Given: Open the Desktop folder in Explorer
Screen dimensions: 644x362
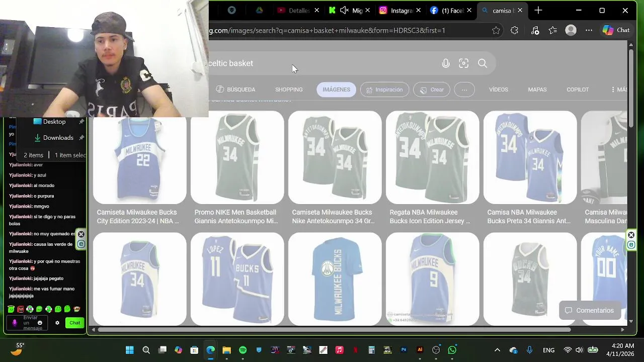Looking at the screenshot, I should [x=50, y=122].
